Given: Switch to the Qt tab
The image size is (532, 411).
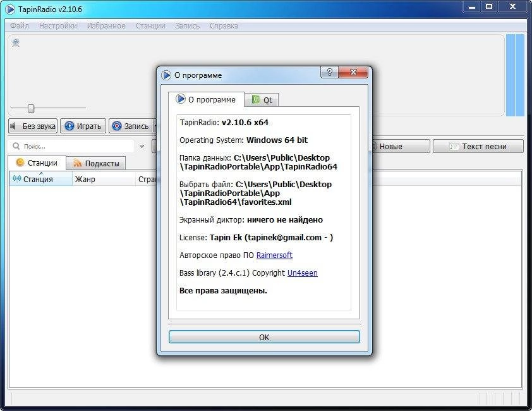Looking at the screenshot, I should tap(261, 100).
